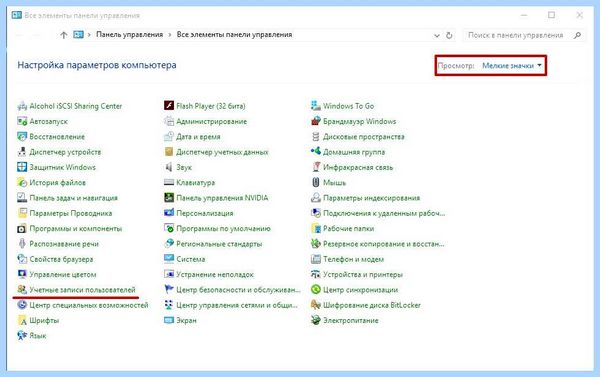This screenshot has width=600, height=377.
Task: Click the История файлов icon
Action: 22,183
